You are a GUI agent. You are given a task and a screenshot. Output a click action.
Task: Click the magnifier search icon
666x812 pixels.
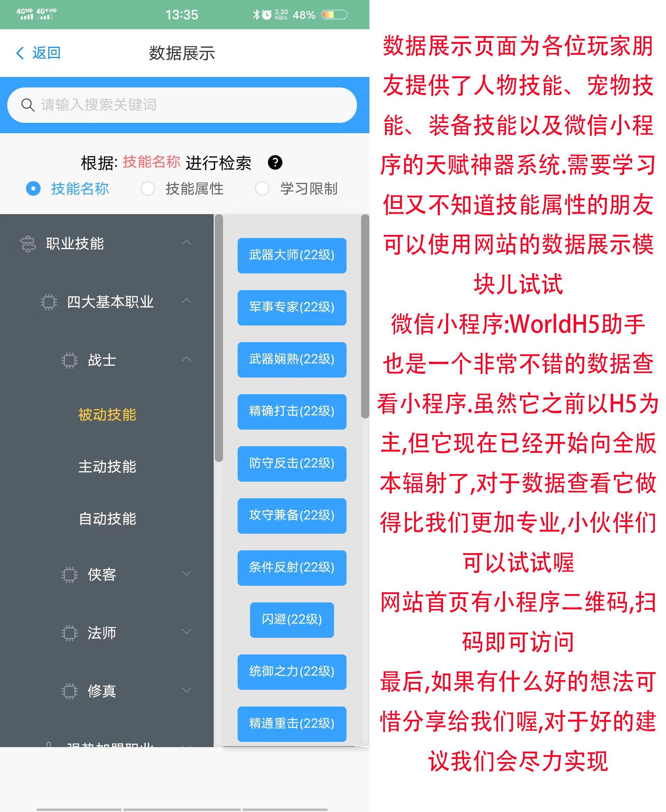(28, 105)
